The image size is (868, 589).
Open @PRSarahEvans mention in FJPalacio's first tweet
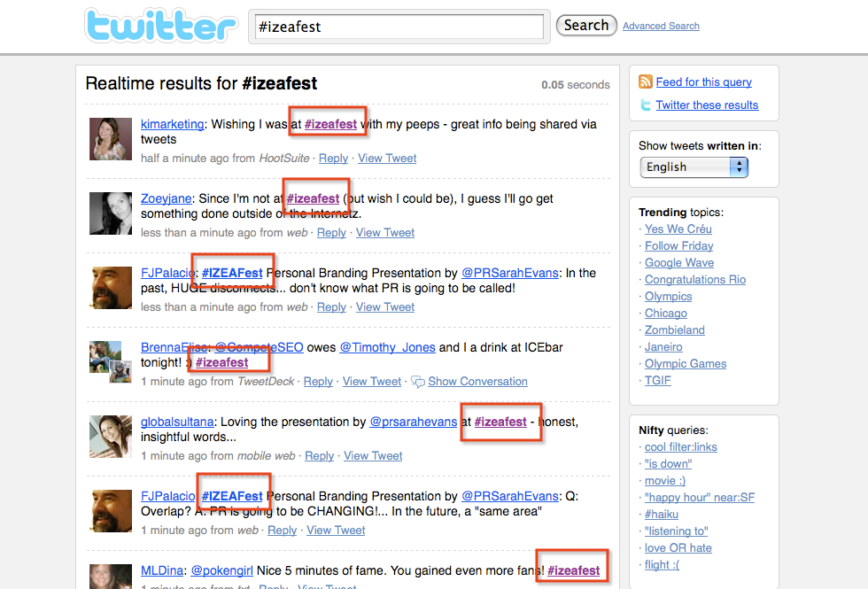tap(510, 273)
